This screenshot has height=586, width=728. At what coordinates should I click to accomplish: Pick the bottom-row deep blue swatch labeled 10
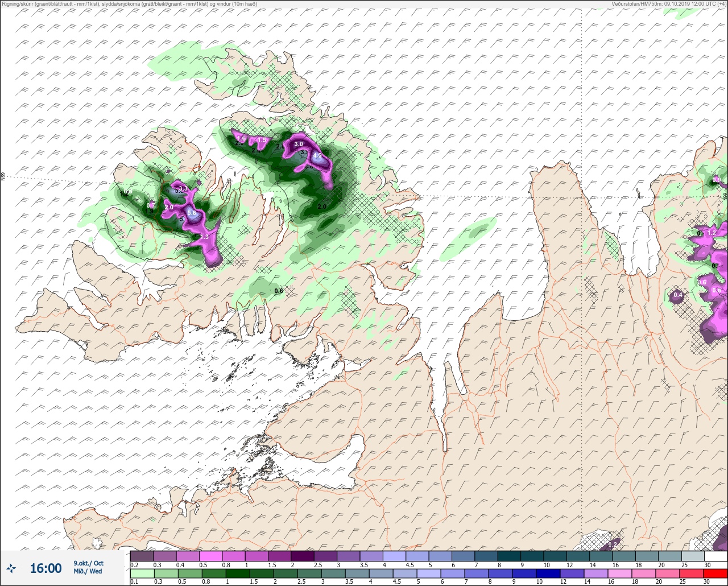pyautogui.click(x=549, y=573)
